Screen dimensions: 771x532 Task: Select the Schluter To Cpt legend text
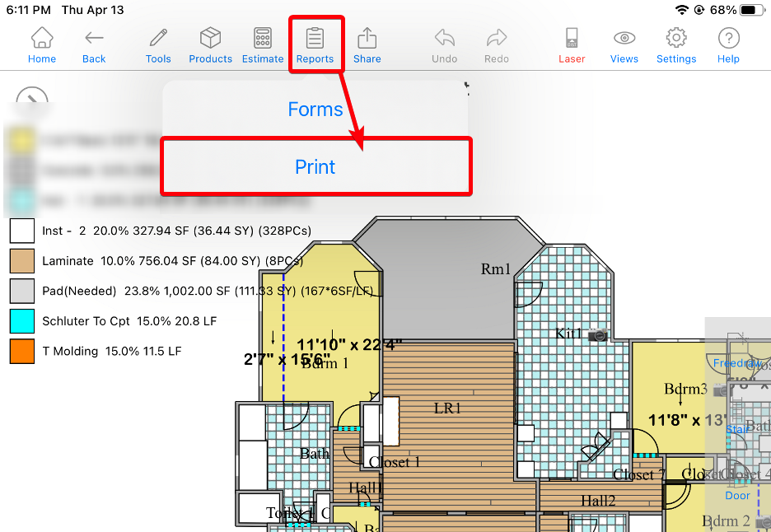click(x=129, y=321)
